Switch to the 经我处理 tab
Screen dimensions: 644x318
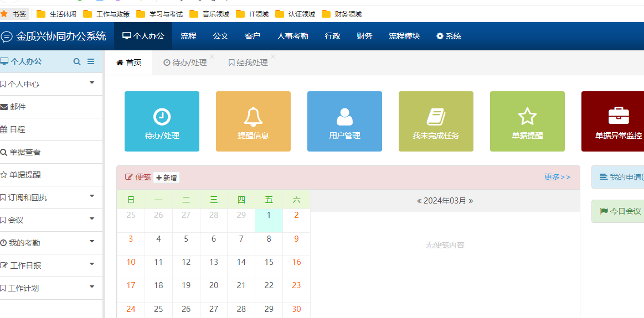click(248, 63)
